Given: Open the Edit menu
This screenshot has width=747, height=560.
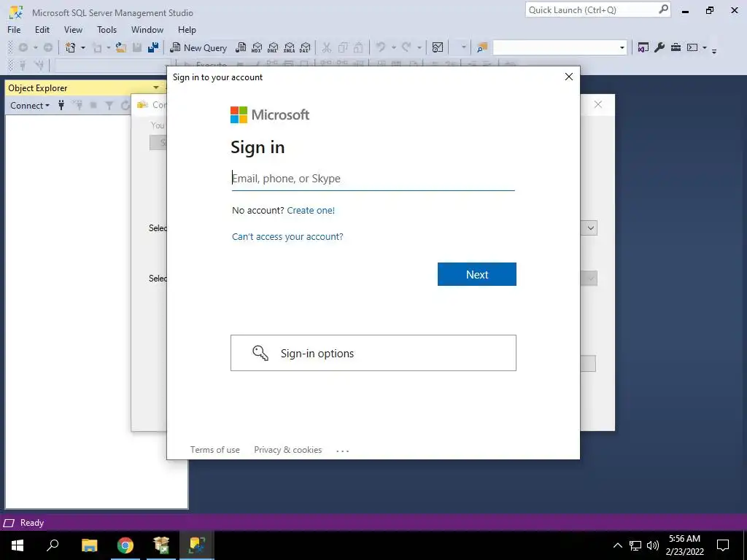Looking at the screenshot, I should tap(42, 29).
